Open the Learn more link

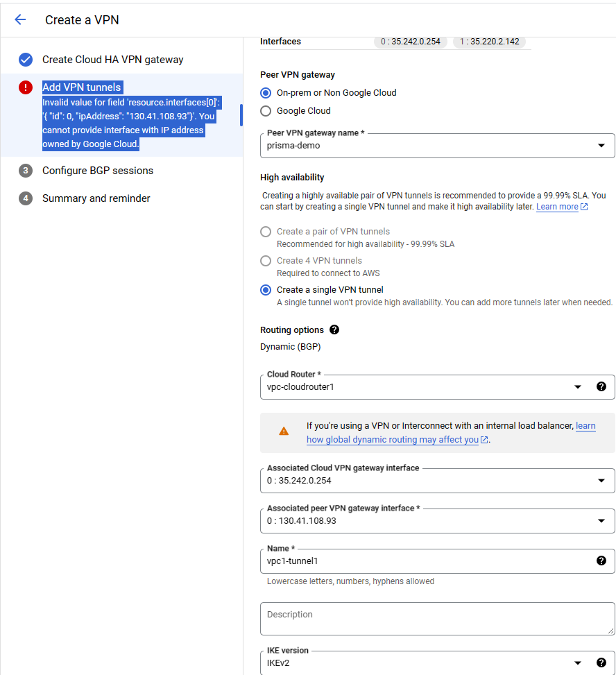(557, 207)
